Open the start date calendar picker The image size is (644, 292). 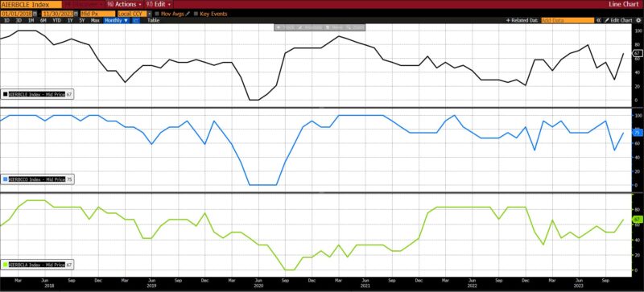[x=35, y=14]
